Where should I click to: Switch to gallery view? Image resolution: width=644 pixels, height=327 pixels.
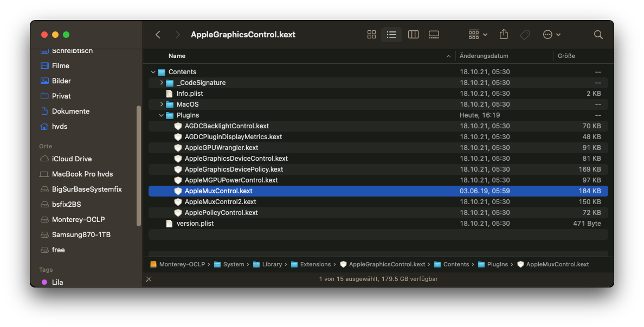434,35
